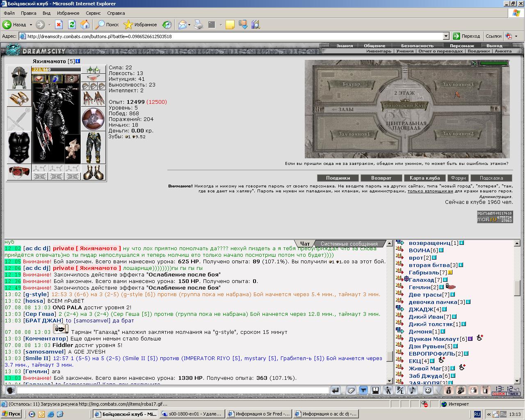
Task: Click the owl pet thumbnail
Action: point(73,148)
